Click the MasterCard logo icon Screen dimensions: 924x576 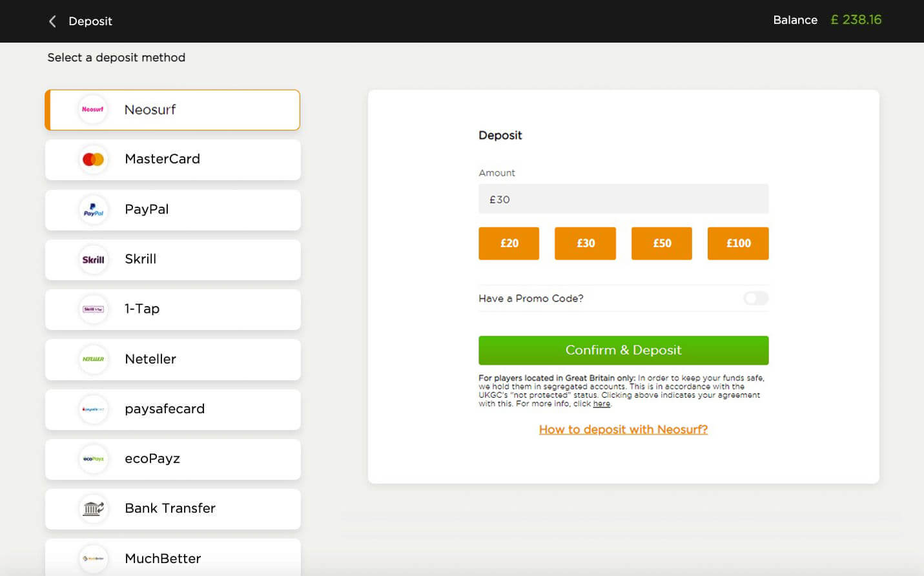pyautogui.click(x=93, y=159)
